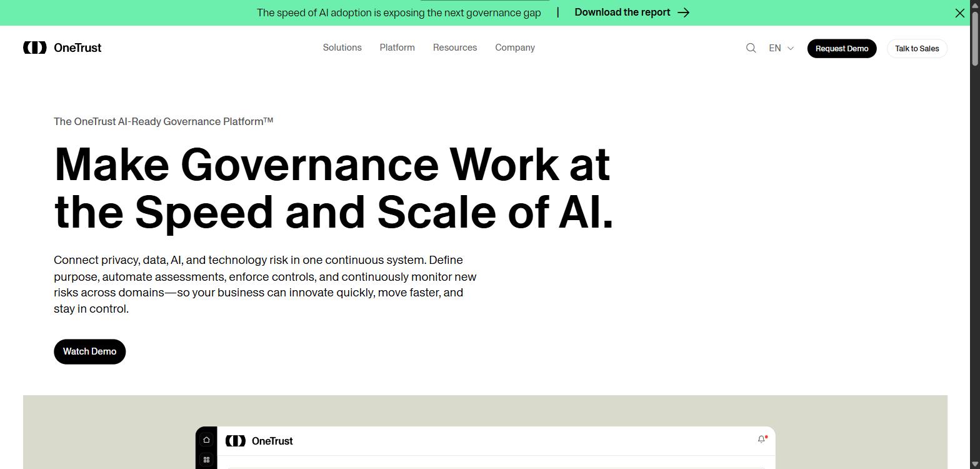Click the Watch Demo button
Image resolution: width=980 pixels, height=469 pixels.
point(89,351)
